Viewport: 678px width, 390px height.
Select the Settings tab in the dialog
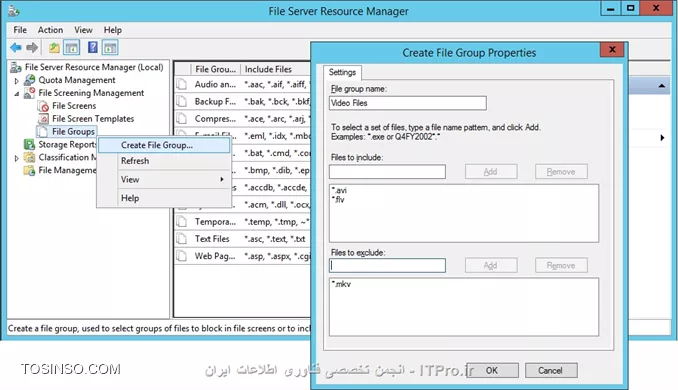pos(342,72)
